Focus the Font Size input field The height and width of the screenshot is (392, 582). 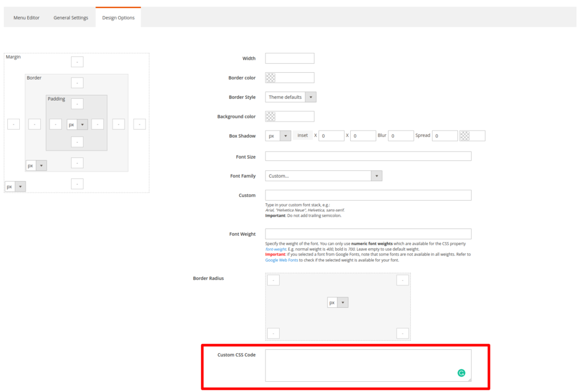pos(368,156)
